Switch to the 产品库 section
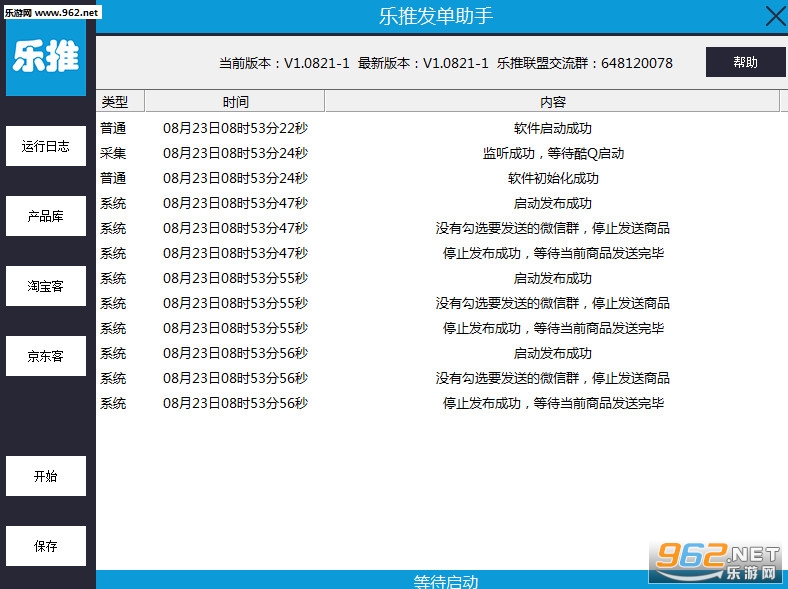This screenshot has width=788, height=589. pos(46,216)
